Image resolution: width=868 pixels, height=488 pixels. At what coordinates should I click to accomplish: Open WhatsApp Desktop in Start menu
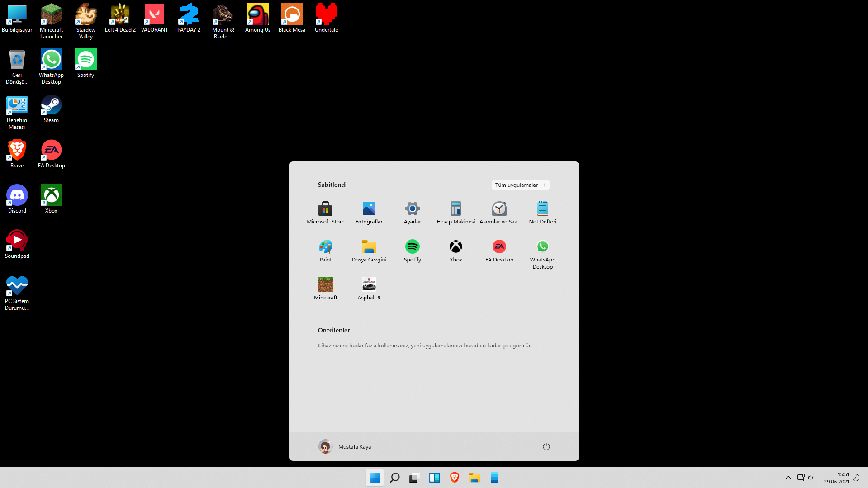coord(543,254)
